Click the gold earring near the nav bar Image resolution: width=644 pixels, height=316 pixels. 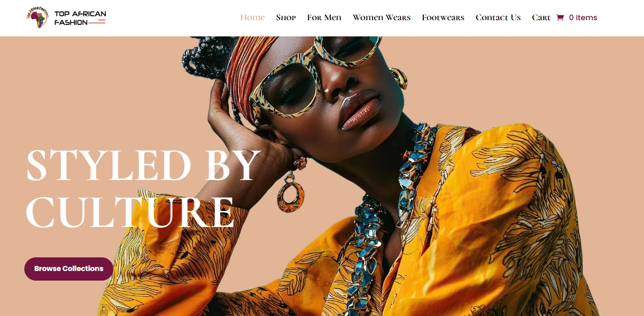point(398,78)
